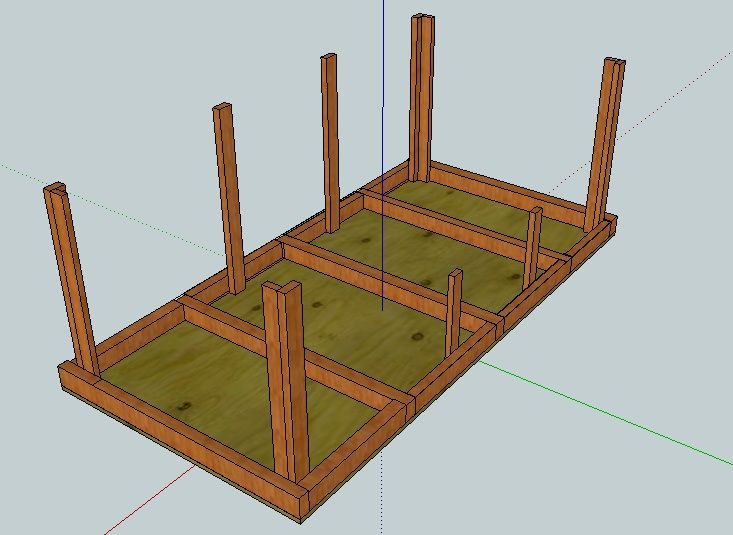Click the blue vertical axis above the table
The image size is (733, 535).
(382, 80)
